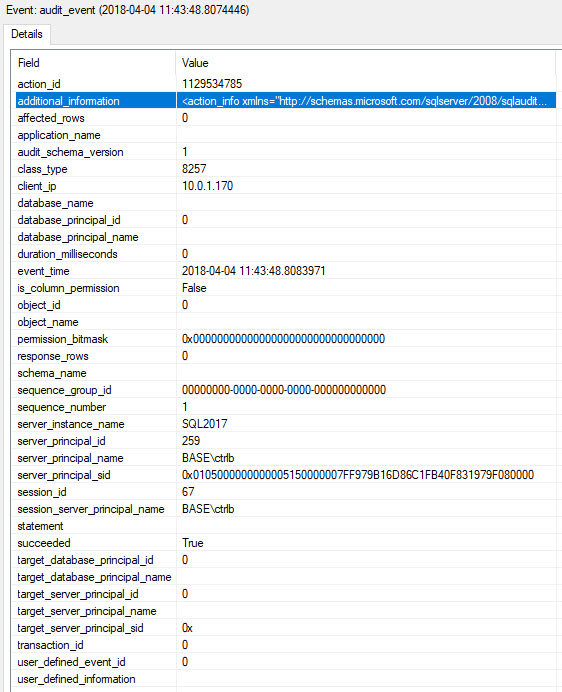562x692 pixels.
Task: Select the target_server_principal_sid row
Action: tap(286, 628)
